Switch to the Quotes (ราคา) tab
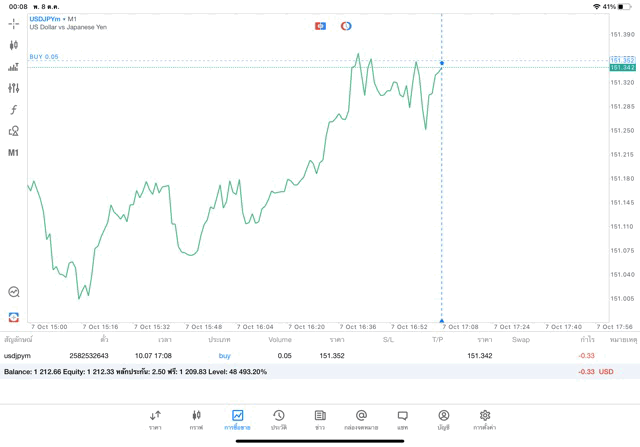 pyautogui.click(x=155, y=419)
